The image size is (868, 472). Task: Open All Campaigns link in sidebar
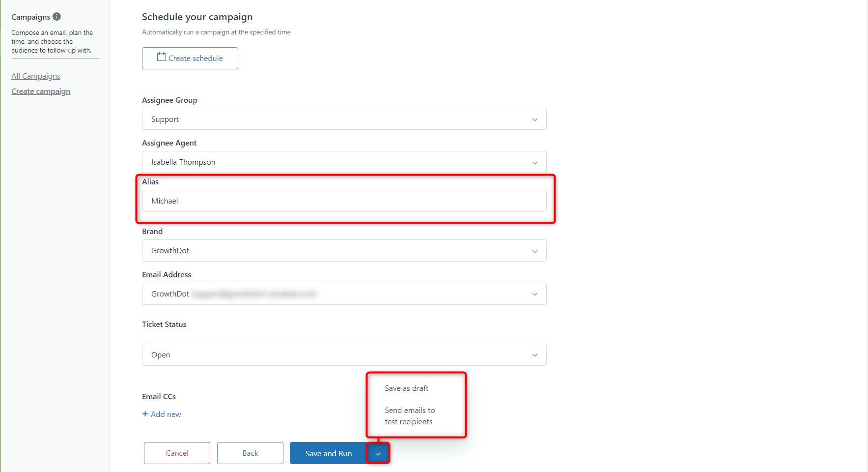click(x=35, y=76)
